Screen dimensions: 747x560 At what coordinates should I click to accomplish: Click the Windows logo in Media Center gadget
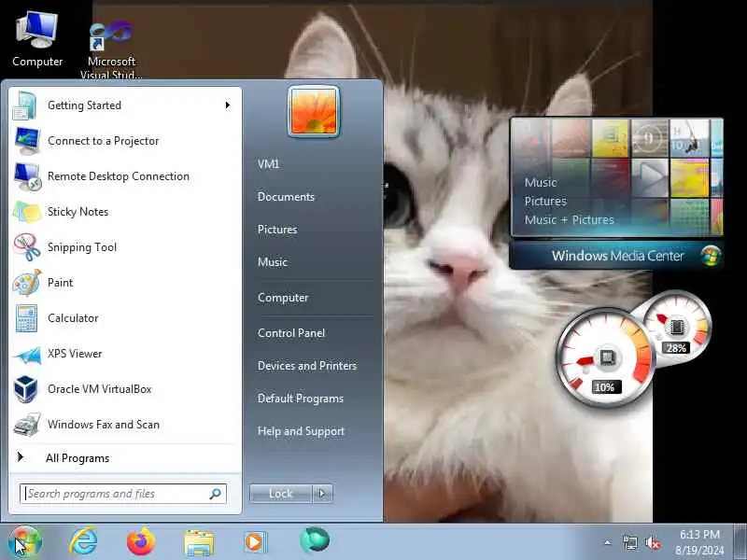711,256
